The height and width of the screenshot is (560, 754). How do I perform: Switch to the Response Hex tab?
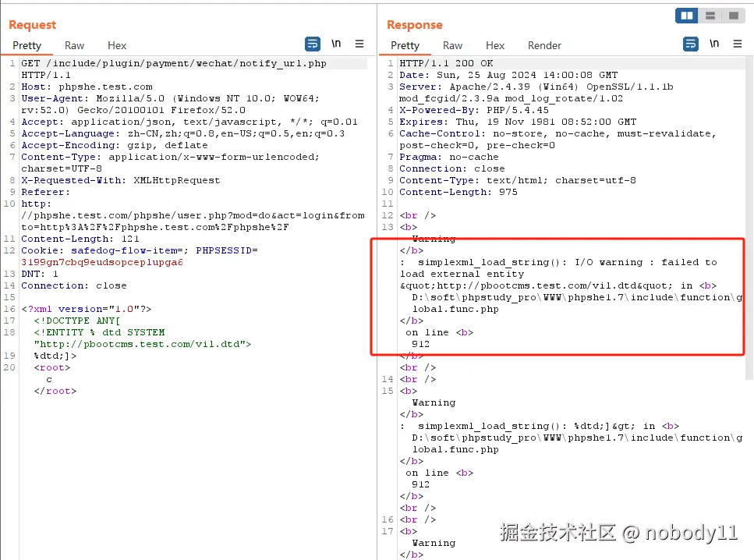point(495,46)
